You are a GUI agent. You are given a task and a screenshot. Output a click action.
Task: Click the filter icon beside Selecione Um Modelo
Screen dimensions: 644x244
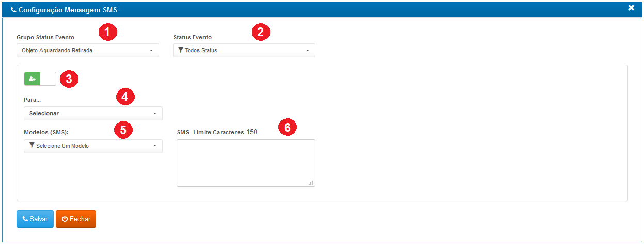pyautogui.click(x=32, y=146)
